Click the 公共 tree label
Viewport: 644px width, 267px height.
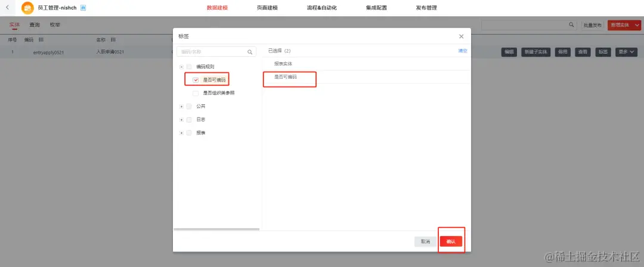[201, 106]
